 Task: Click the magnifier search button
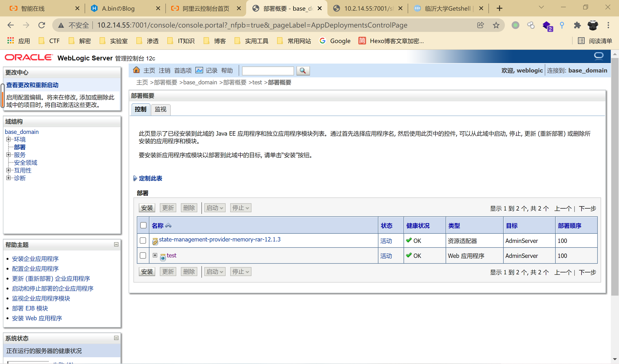[303, 71]
